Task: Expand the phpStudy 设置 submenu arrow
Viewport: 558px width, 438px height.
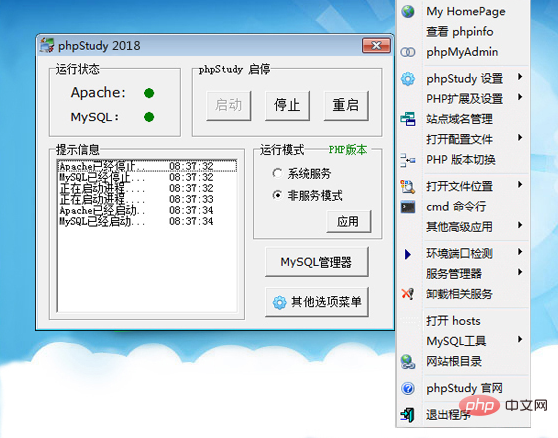Action: point(520,76)
